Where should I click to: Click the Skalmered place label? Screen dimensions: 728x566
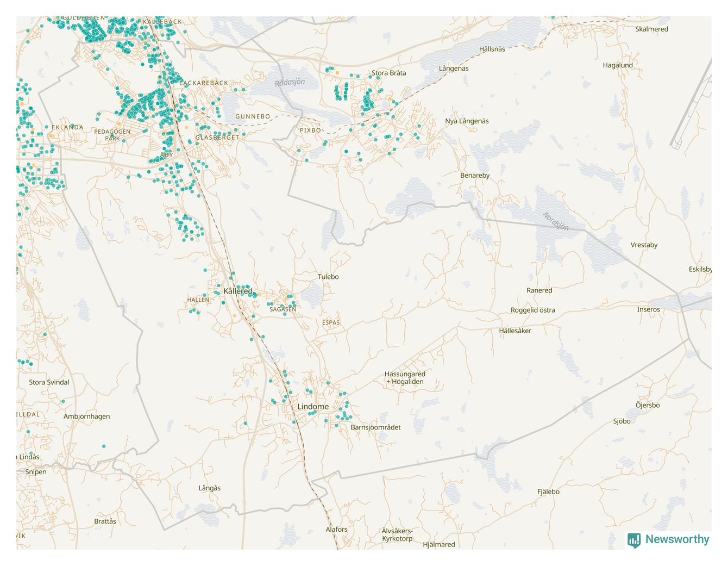tap(651, 29)
